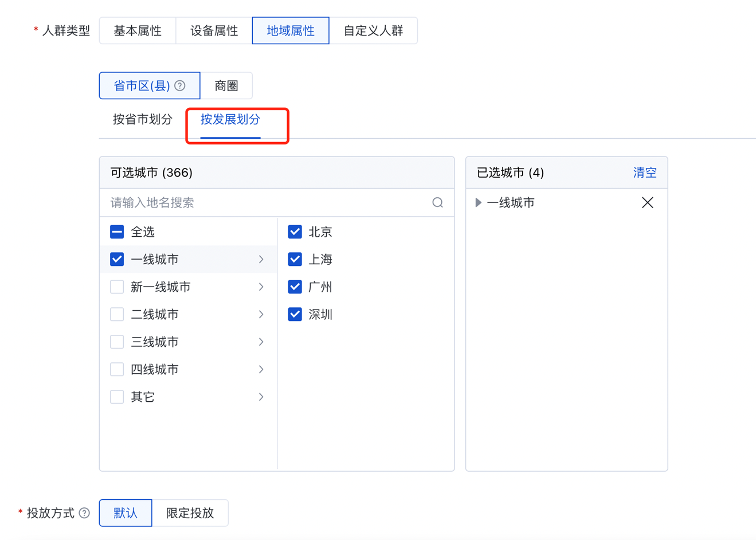Select 限定投放 delivery option

[x=190, y=513]
